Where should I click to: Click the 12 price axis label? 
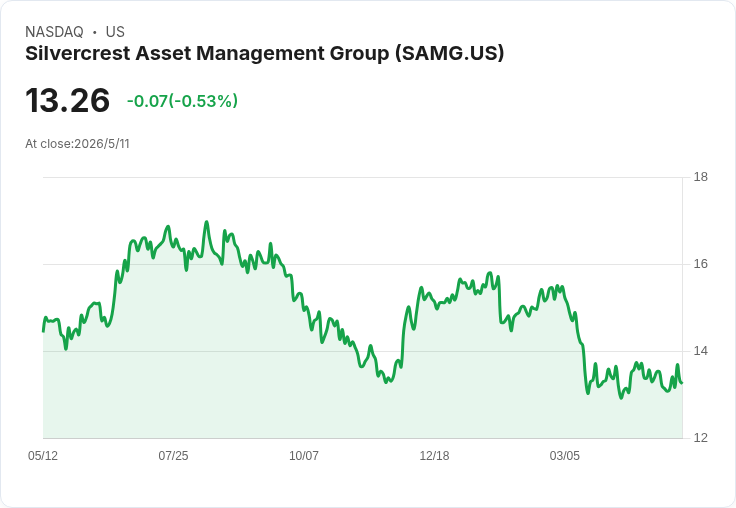coord(701,438)
